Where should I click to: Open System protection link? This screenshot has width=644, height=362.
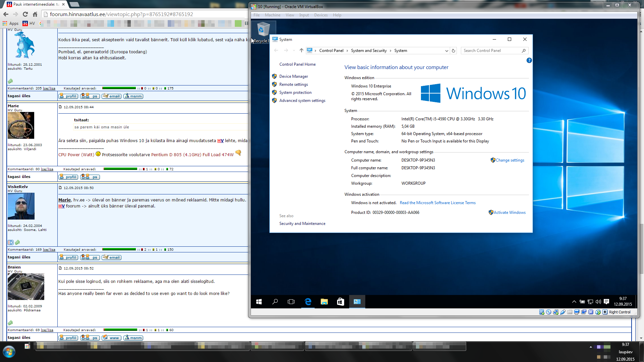click(x=296, y=93)
